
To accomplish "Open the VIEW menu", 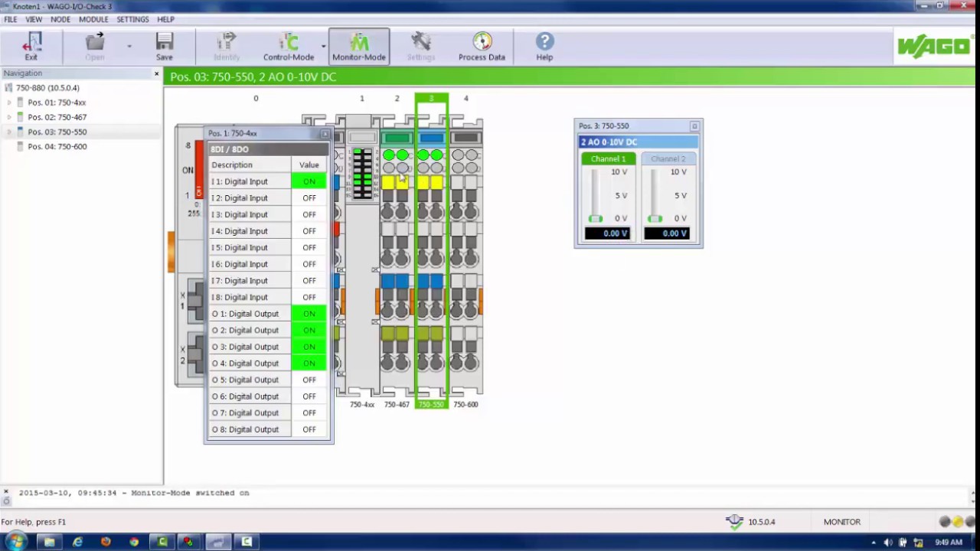I will (x=34, y=19).
